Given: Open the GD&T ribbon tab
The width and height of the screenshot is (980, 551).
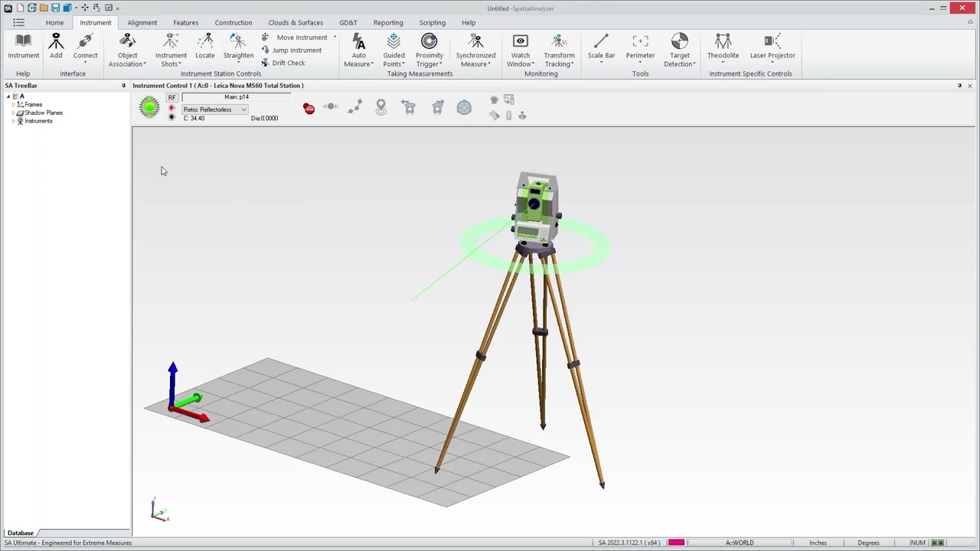Looking at the screenshot, I should point(348,22).
